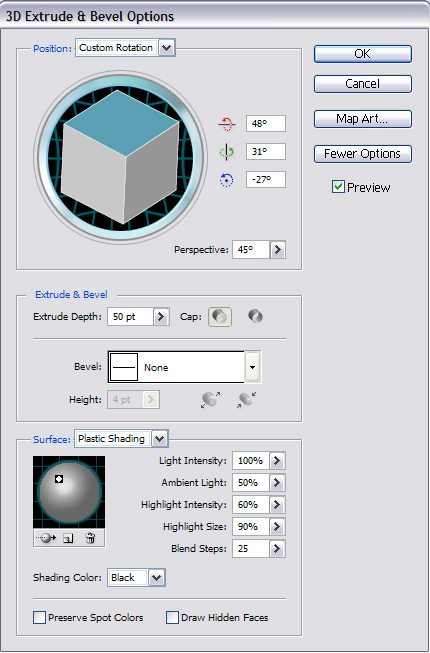Open the Position dropdown

(167, 47)
